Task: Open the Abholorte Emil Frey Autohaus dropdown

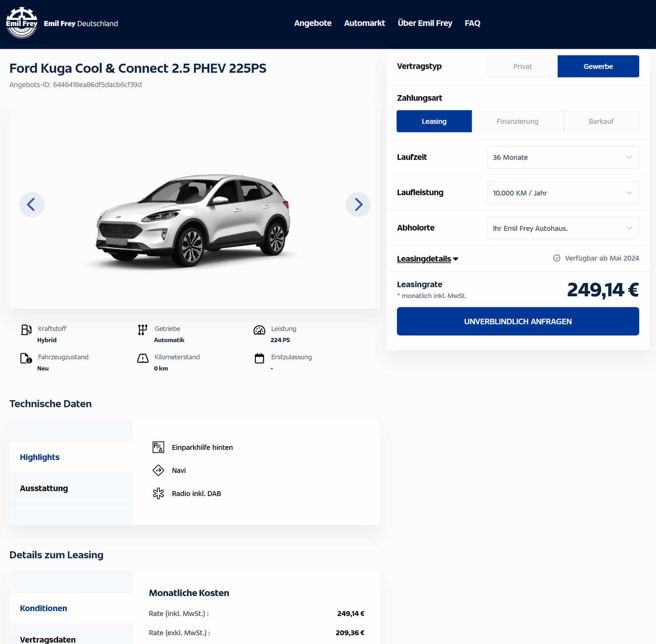Action: (563, 228)
